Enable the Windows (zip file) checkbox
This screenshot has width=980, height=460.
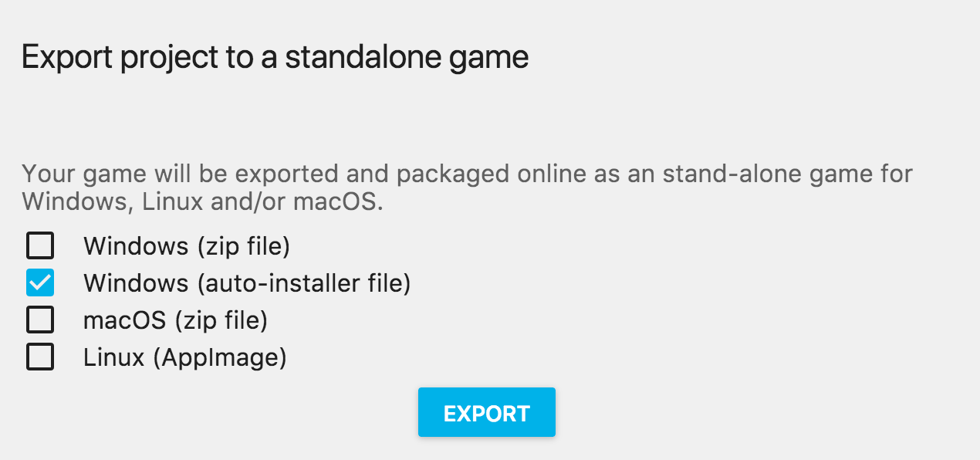(x=40, y=246)
